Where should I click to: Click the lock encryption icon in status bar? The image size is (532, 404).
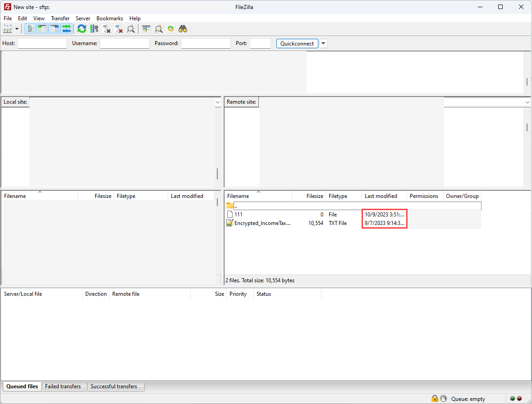coord(435,399)
